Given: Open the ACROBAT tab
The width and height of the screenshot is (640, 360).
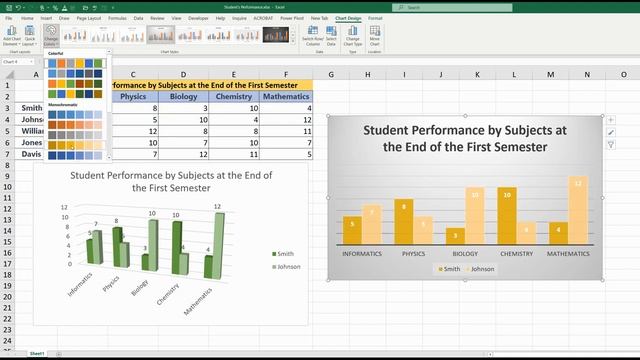Looking at the screenshot, I should 263,18.
